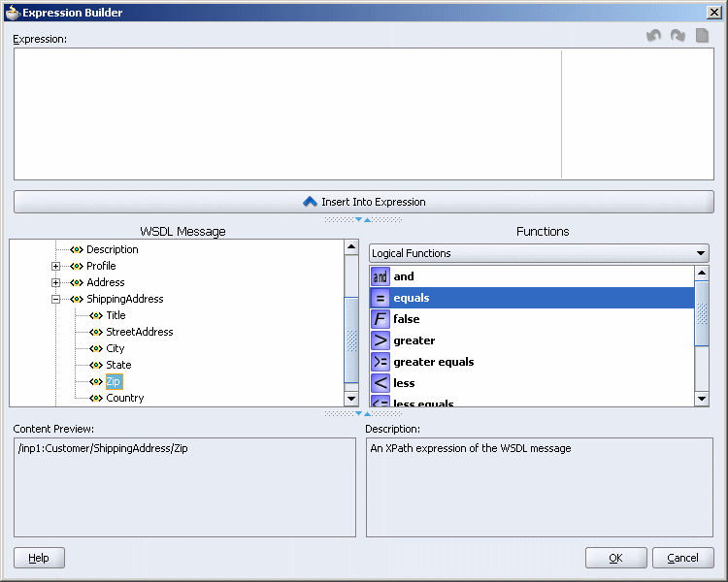Click the Redo arrow icon
Screen dimensions: 728x582
coord(678,35)
